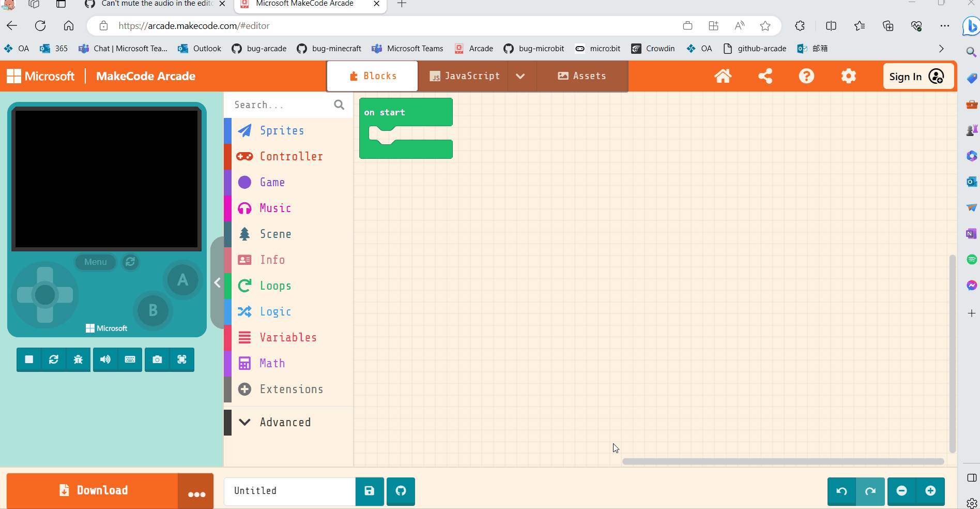
Task: Open the simulator debug mode
Action: 78,360
